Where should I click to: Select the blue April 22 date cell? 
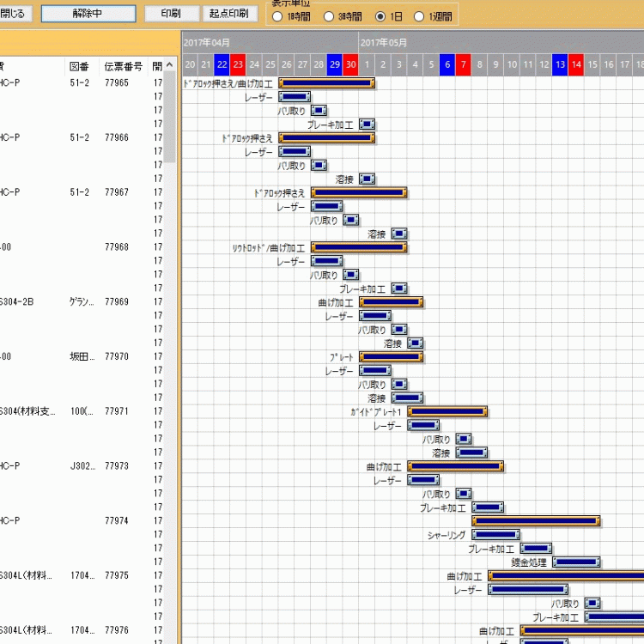(222, 64)
